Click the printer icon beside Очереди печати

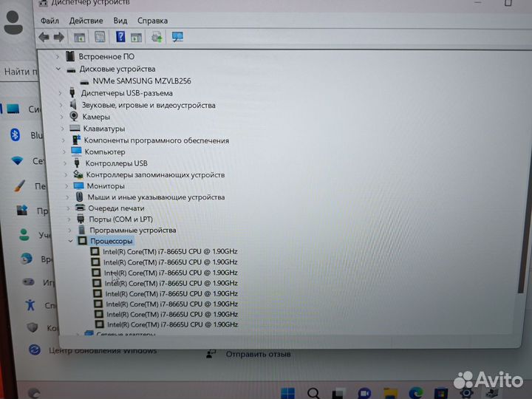[x=80, y=208]
